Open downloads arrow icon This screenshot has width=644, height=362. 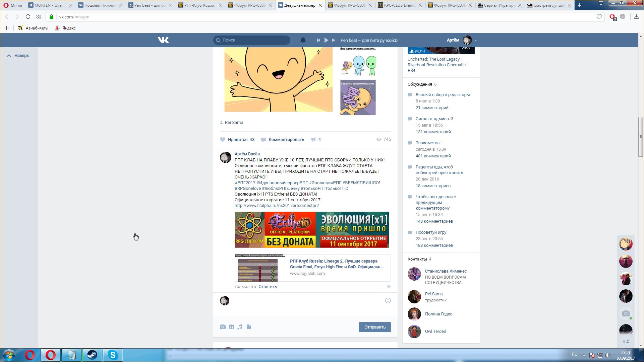[x=636, y=17]
